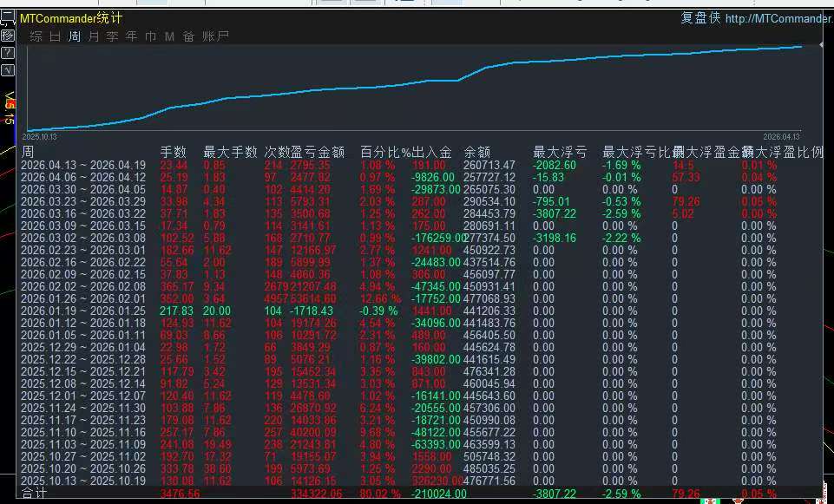Viewport: 834px width, 504px height.
Task: Select the 币 currency tab
Action: click(x=150, y=36)
